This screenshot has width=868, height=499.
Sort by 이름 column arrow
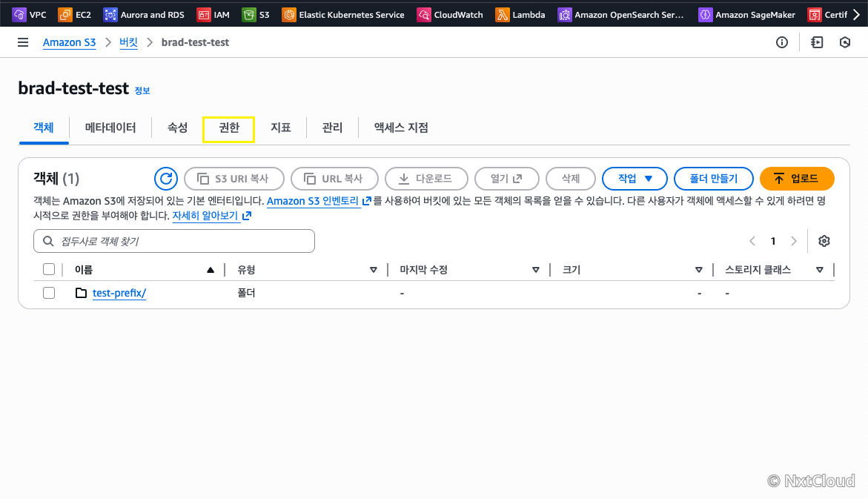(211, 270)
